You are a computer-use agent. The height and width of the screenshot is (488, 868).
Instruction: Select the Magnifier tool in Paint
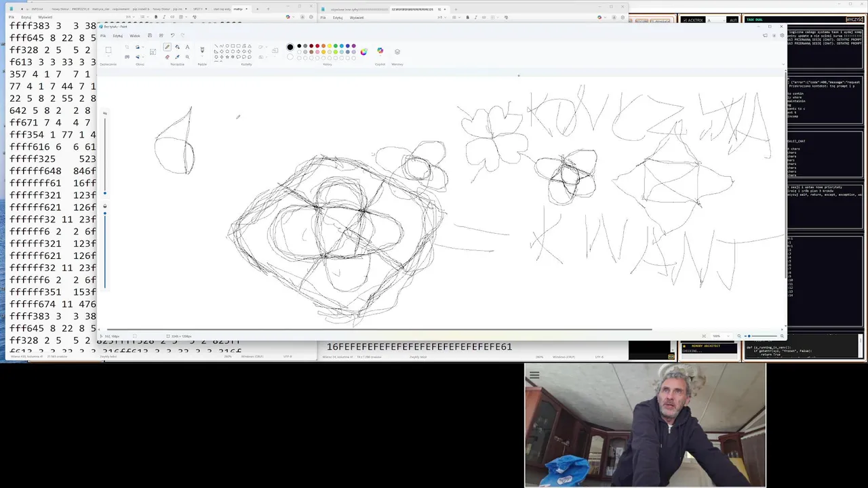[187, 57]
